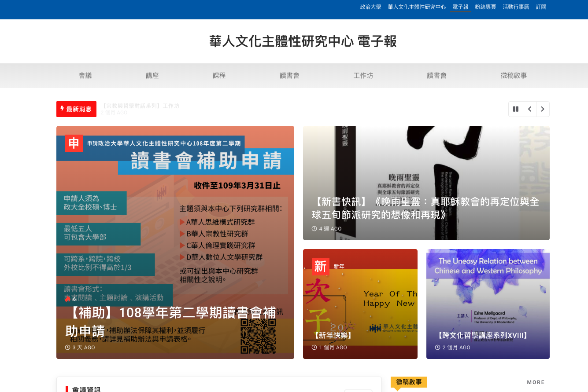
Task: Show previous news ticker item
Action: pos(529,109)
